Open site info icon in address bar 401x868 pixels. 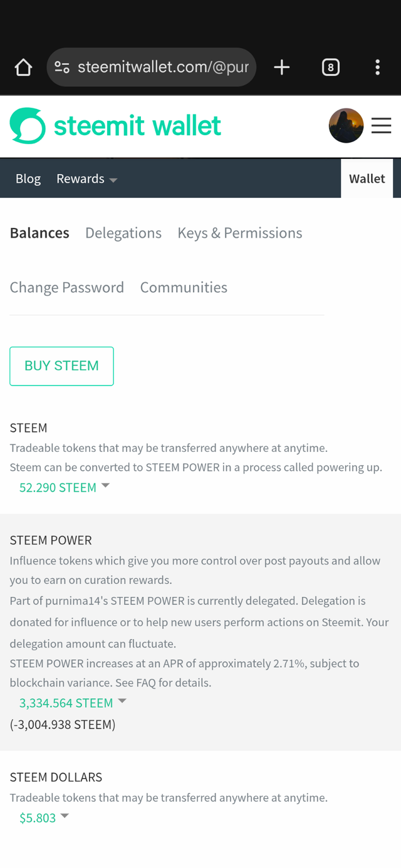tap(62, 68)
